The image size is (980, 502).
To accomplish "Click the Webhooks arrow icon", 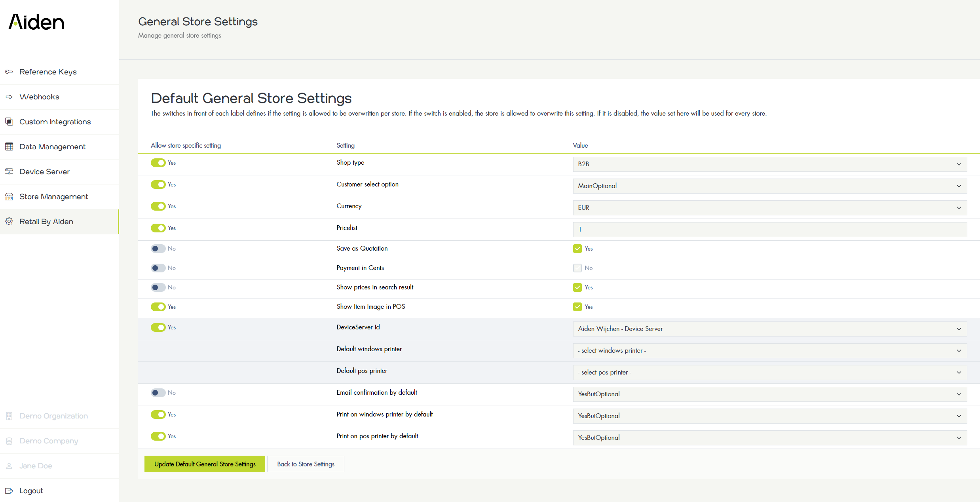I will (9, 97).
